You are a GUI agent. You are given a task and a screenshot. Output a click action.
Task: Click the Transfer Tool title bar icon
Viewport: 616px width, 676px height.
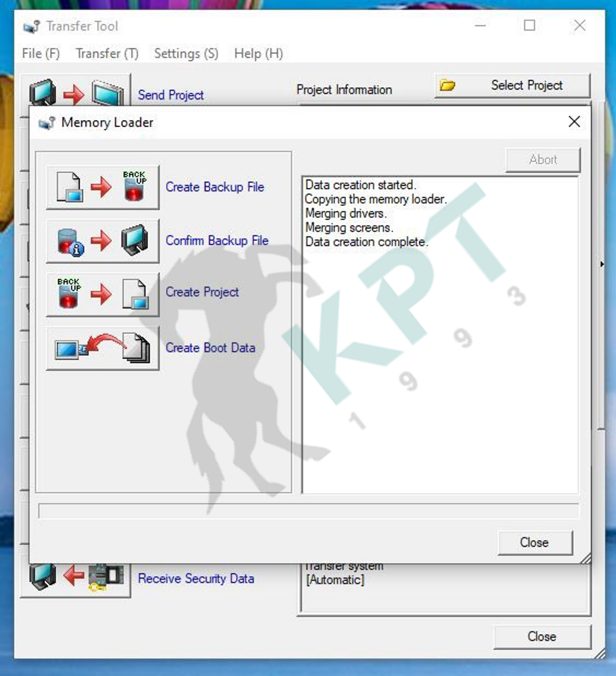click(31, 26)
